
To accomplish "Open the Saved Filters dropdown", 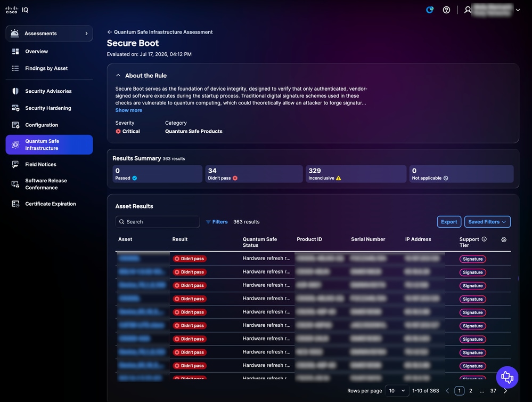I will click(487, 222).
